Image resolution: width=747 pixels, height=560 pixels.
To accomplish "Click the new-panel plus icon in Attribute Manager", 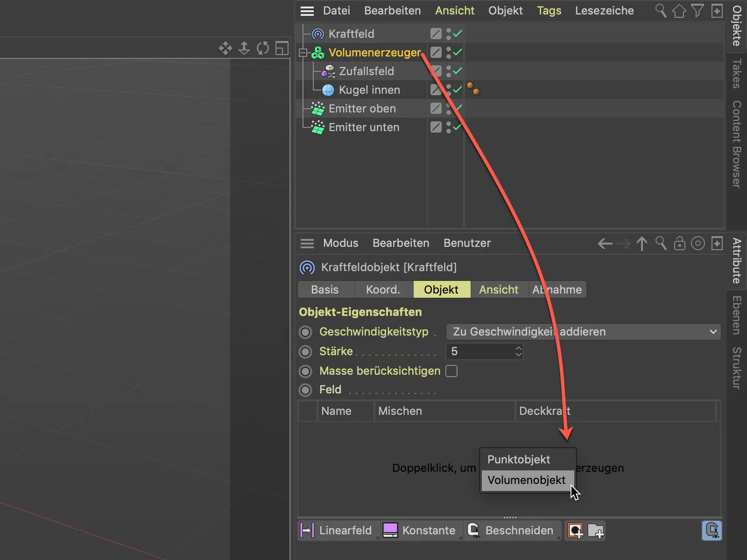I will (717, 243).
